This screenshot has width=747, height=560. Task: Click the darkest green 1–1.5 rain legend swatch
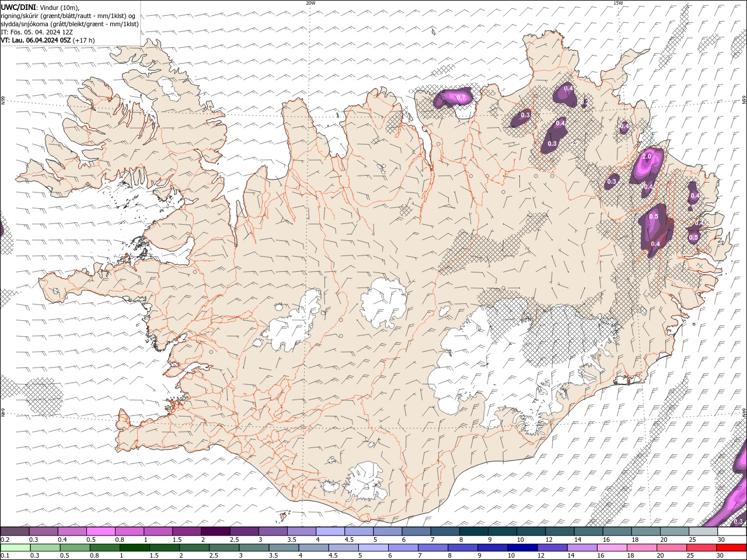[x=134, y=548]
